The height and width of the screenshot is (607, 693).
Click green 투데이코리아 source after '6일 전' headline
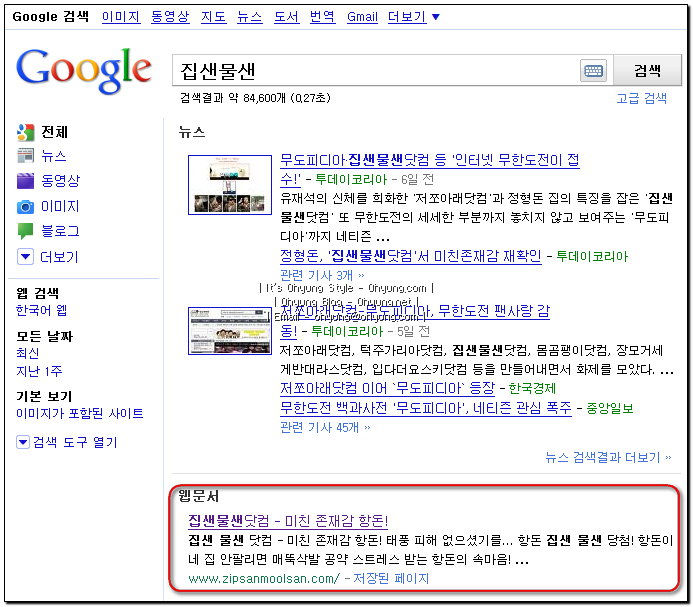pos(351,179)
